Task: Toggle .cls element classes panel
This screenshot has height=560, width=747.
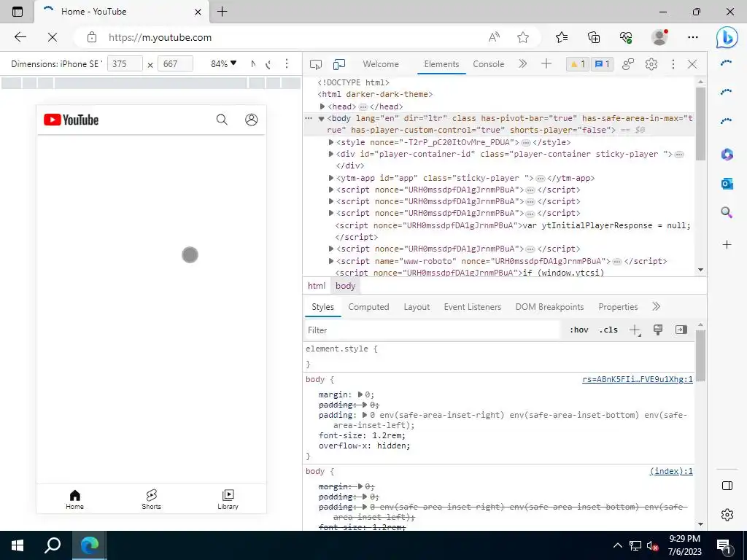Action: click(x=608, y=330)
